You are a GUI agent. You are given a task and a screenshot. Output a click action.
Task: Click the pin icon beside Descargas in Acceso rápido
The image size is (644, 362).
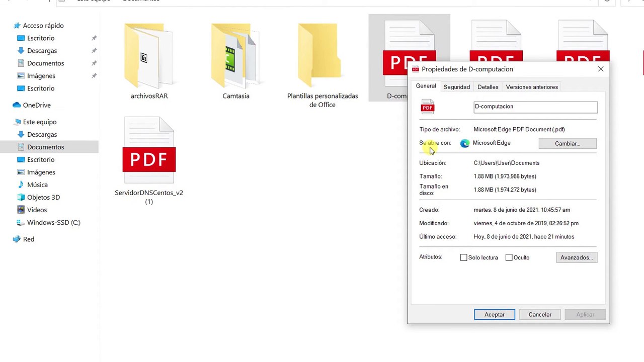click(94, 51)
